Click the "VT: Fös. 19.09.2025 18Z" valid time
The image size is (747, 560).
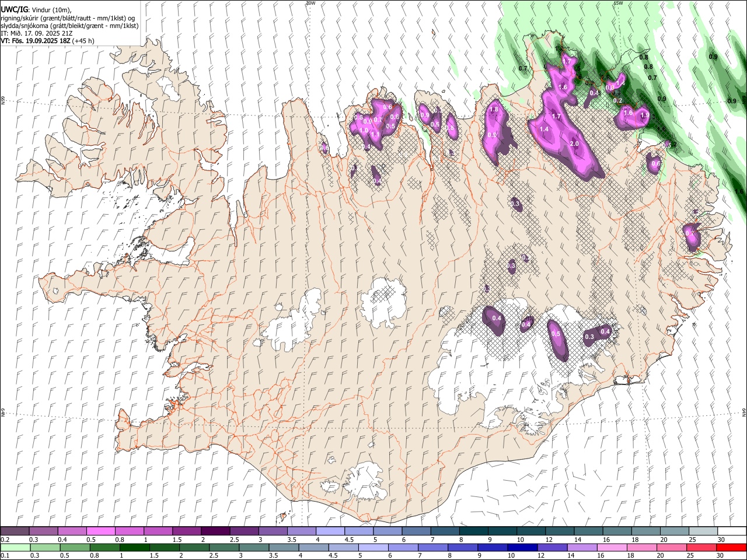(x=36, y=41)
